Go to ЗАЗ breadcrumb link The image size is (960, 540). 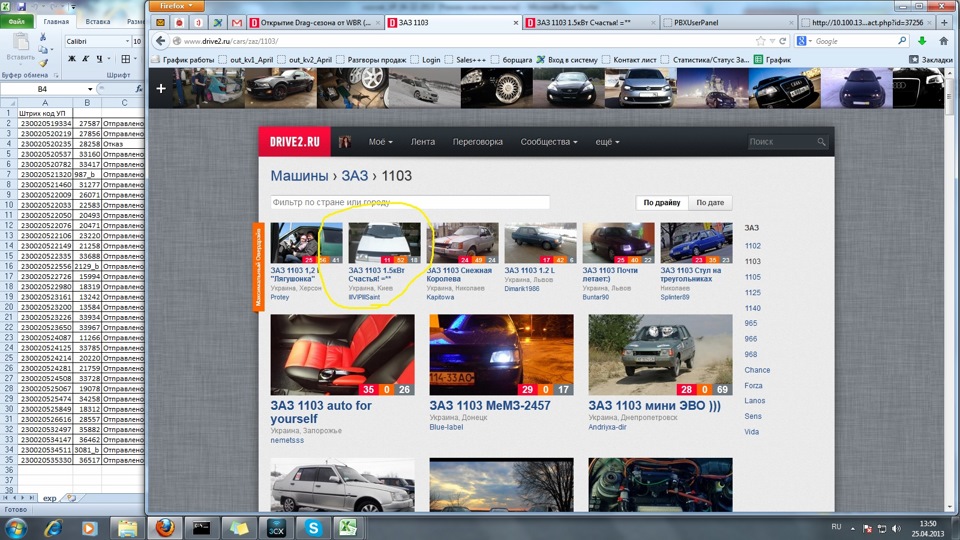pyautogui.click(x=354, y=176)
